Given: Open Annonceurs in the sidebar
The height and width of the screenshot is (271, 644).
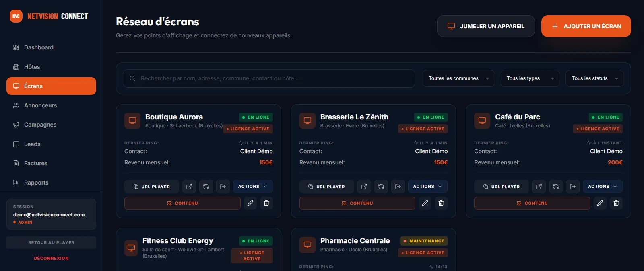Looking at the screenshot, I should coord(51,105).
